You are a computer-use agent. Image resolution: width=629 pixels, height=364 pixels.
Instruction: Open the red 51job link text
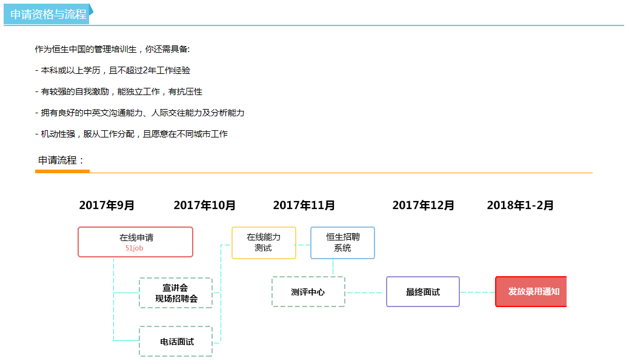[135, 248]
